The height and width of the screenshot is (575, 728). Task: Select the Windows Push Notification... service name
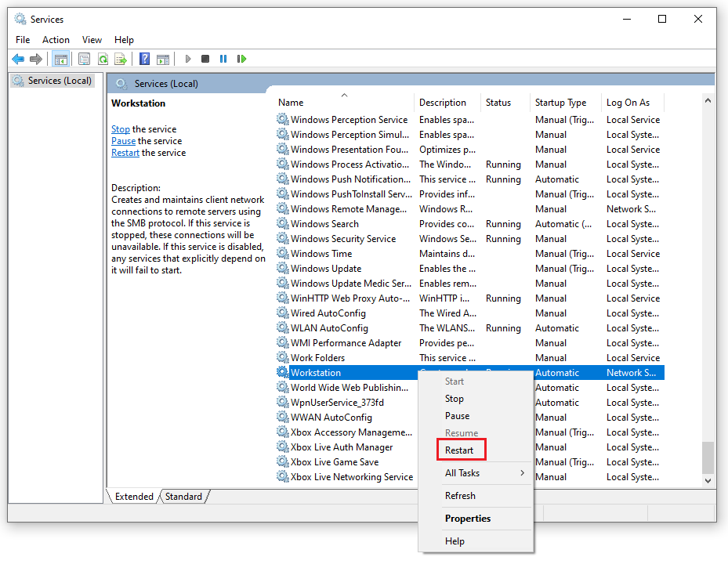point(350,179)
